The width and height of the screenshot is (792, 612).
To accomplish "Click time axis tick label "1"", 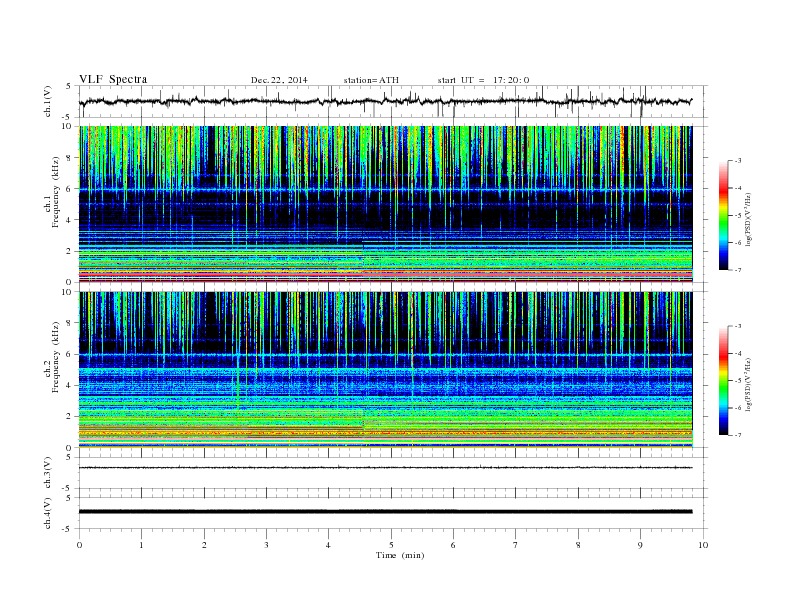I will (x=141, y=545).
